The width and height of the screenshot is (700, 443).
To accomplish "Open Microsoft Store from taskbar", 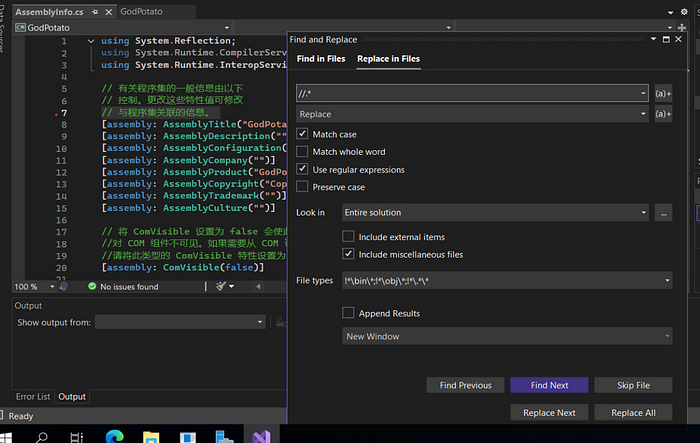I will (x=188, y=437).
